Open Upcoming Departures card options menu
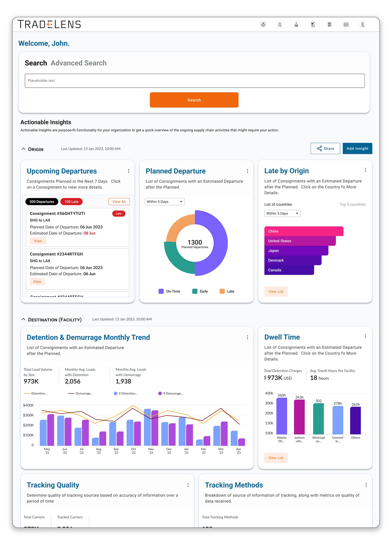Screen dimensions: 392x545 129,171
